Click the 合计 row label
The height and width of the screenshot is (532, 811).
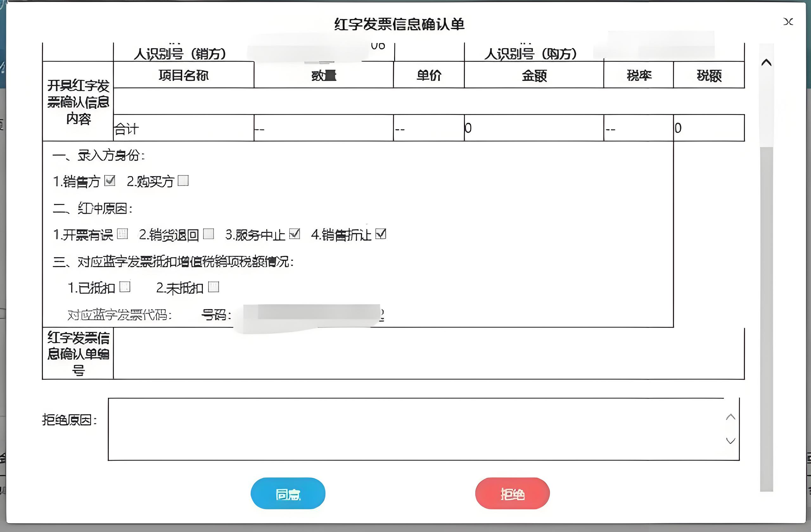(x=126, y=129)
